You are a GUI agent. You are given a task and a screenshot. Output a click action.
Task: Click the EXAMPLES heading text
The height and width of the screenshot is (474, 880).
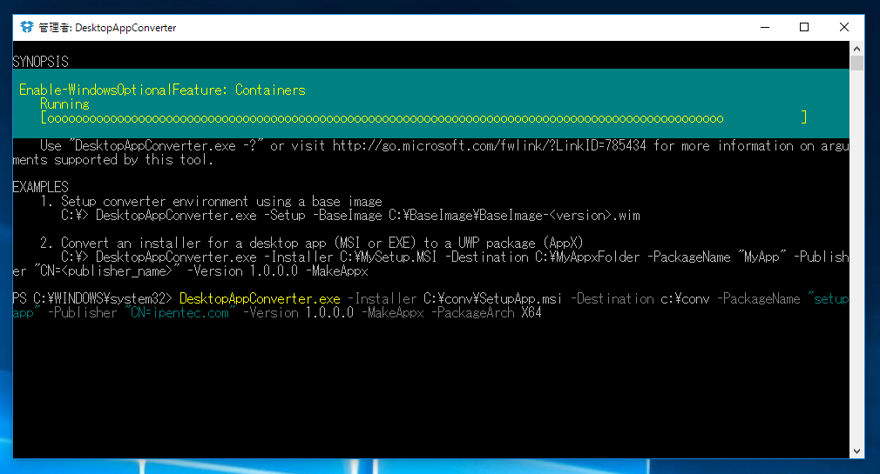tap(40, 187)
